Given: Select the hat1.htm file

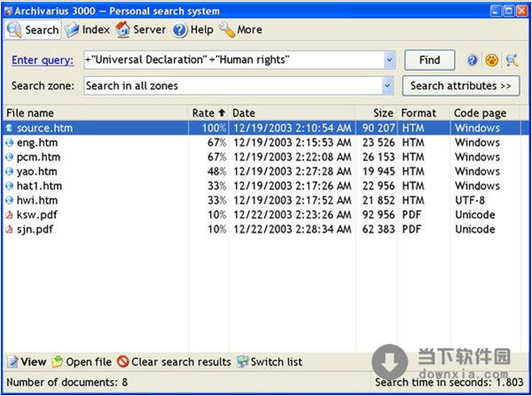Looking at the screenshot, I should tap(39, 186).
